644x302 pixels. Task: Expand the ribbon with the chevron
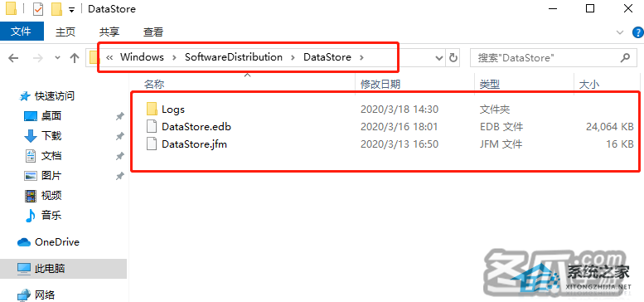tap(620, 32)
